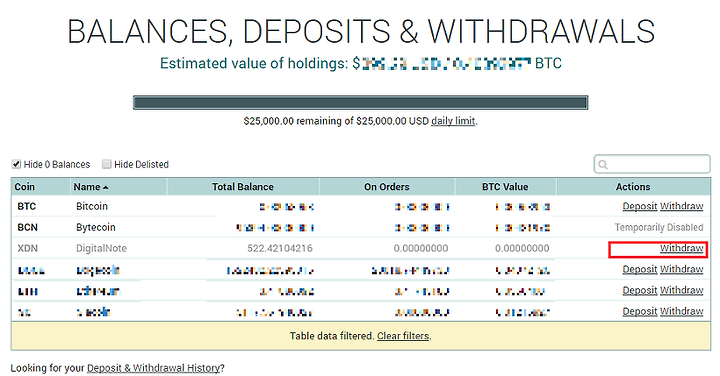
Task: Toggle the Hide 0 Balances checkbox
Action: tap(17, 164)
